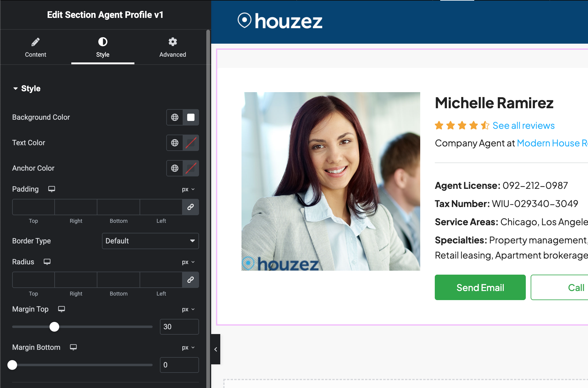Toggle linked values for Padding
The height and width of the screenshot is (388, 588).
pos(191,207)
